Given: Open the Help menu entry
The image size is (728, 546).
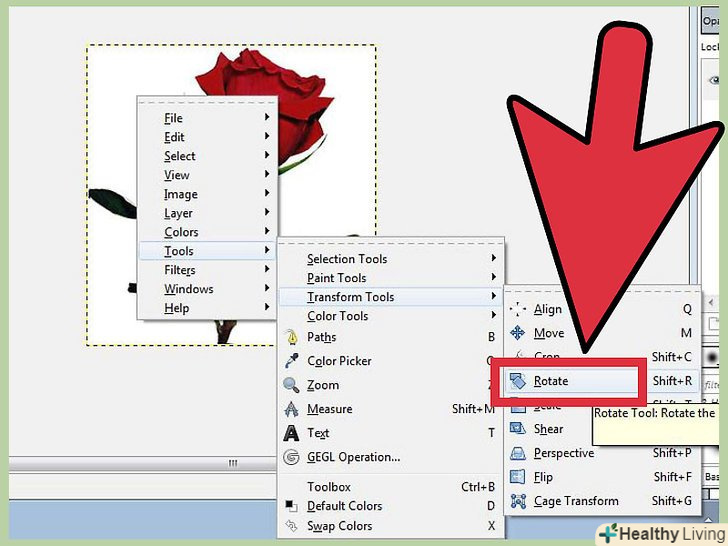Looking at the screenshot, I should point(207,308).
